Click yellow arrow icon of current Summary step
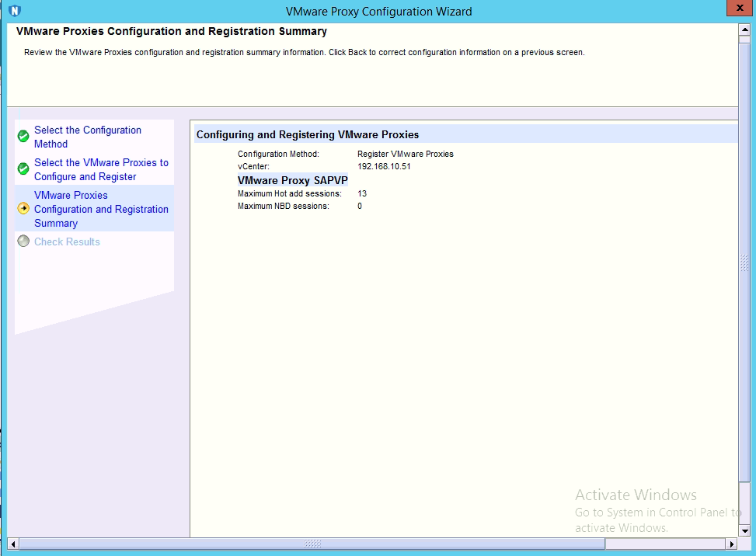The width and height of the screenshot is (756, 556). click(23, 208)
